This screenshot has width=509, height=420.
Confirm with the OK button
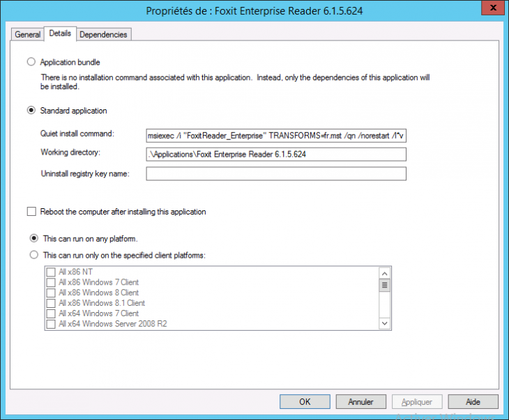pyautogui.click(x=305, y=402)
